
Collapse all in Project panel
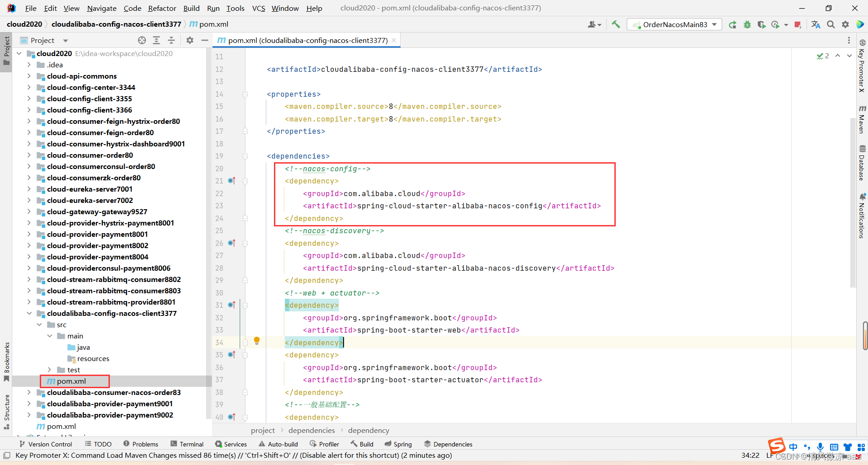tap(171, 40)
